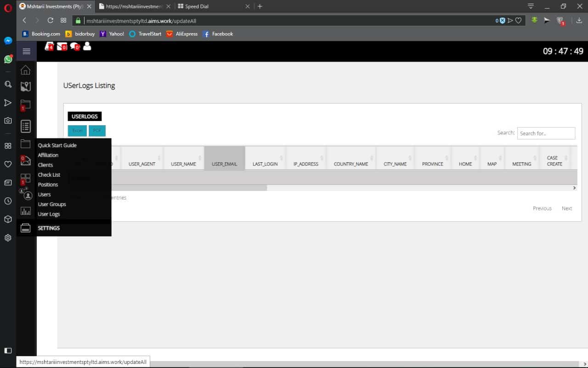
Task: Open the extensions cube in the Opera sidebar
Action: click(8, 219)
